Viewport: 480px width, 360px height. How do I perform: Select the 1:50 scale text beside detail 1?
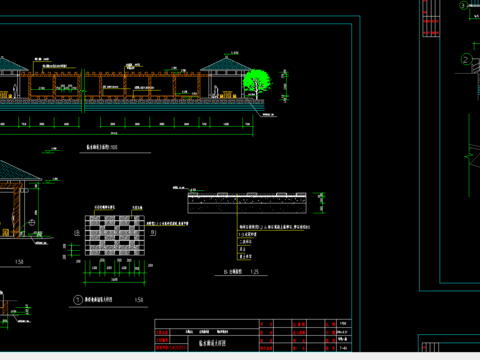tap(139, 300)
